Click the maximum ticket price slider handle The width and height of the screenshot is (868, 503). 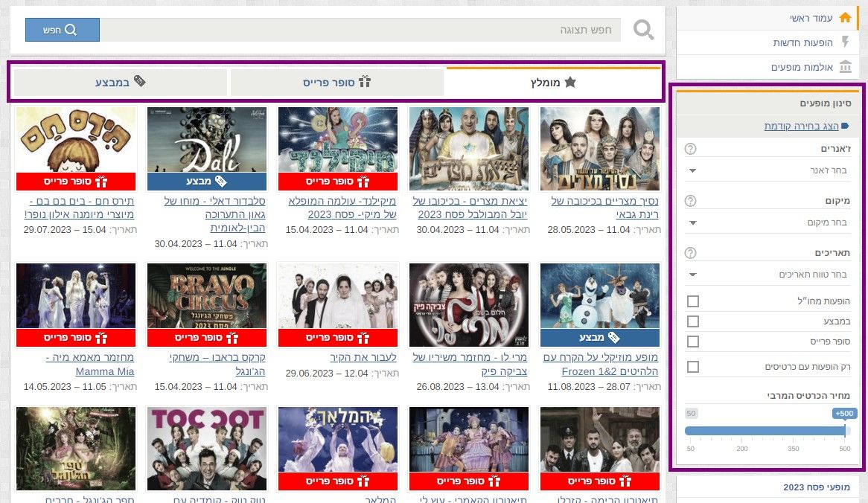tap(845, 430)
